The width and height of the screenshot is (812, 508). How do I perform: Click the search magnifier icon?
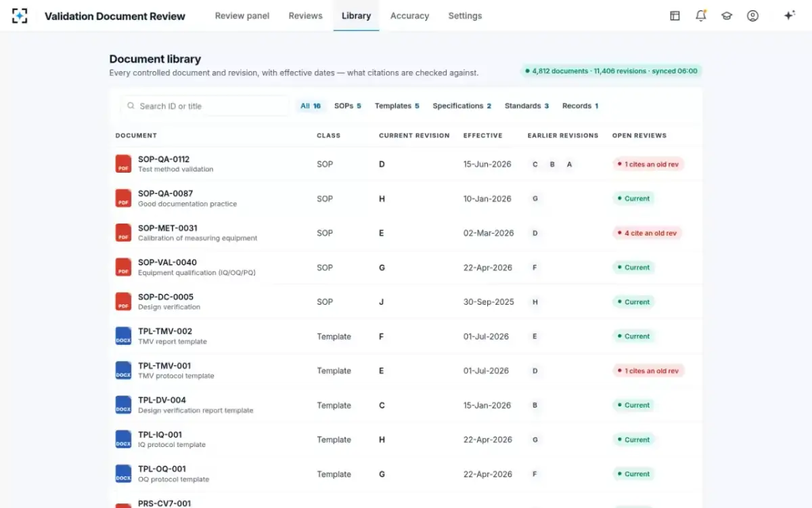(131, 106)
